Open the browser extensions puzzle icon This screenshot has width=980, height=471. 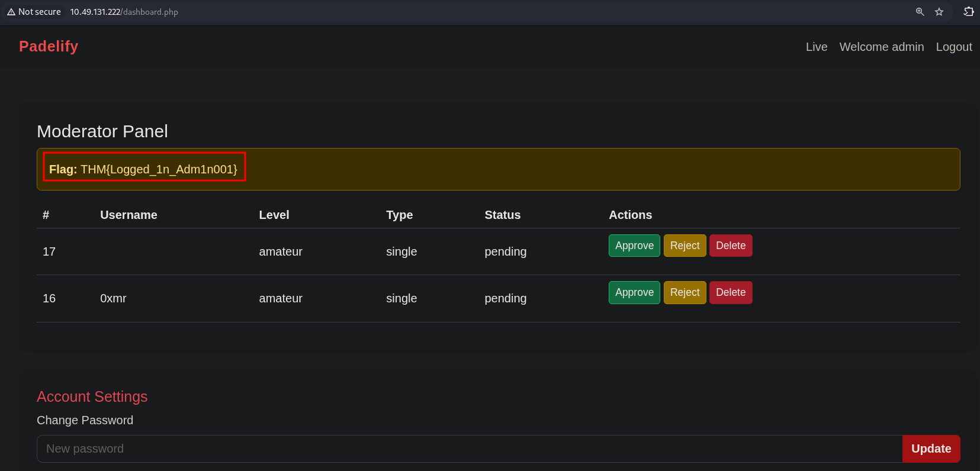(x=969, y=12)
